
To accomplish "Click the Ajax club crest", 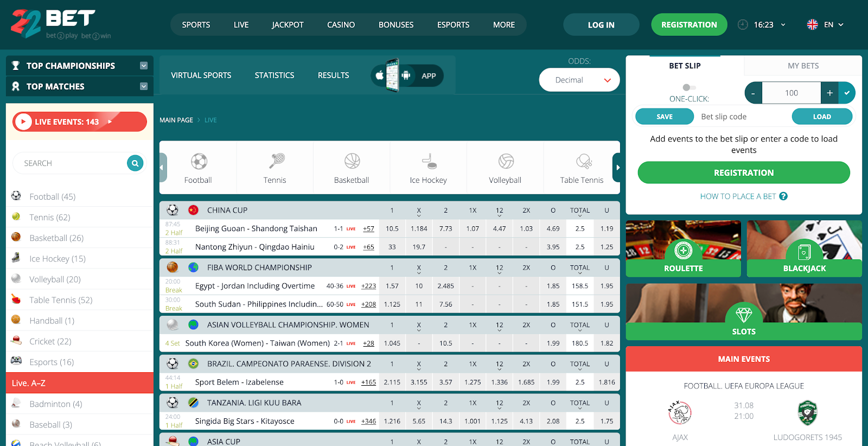I will point(680,413).
